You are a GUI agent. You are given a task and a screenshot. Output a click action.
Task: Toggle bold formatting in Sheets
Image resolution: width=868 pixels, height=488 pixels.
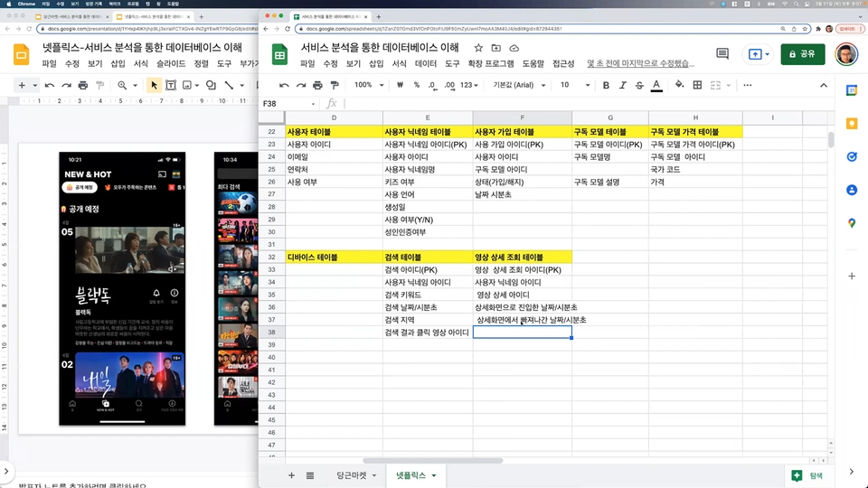(606, 85)
